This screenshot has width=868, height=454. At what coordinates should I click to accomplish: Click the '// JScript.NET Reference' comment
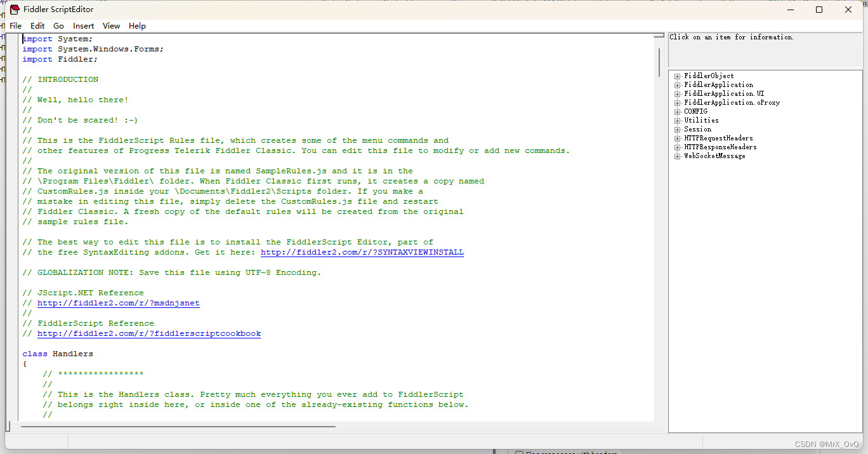pyautogui.click(x=83, y=293)
